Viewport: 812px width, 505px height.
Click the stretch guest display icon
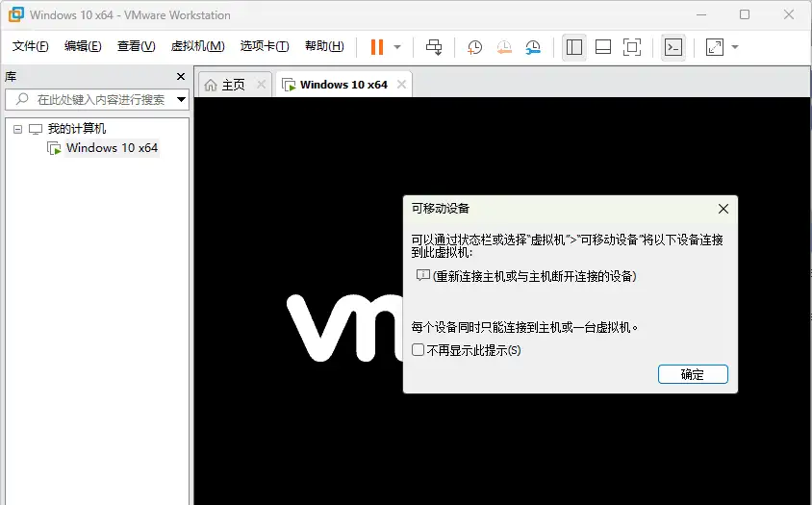(715, 47)
